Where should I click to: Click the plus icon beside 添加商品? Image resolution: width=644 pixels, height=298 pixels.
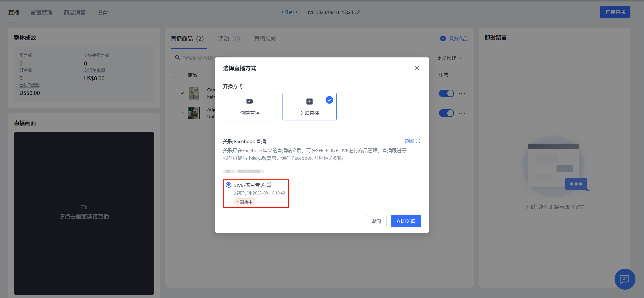pos(443,39)
